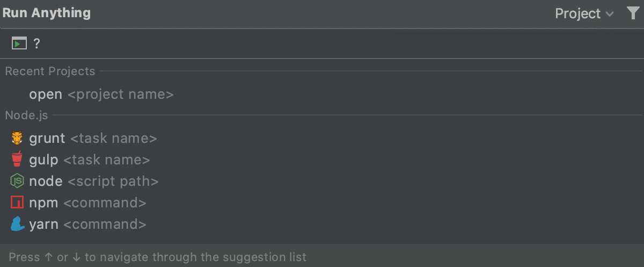Screen dimensions: 644x267
Task: Click the green Node.js hexagon icon
Action: (17, 181)
